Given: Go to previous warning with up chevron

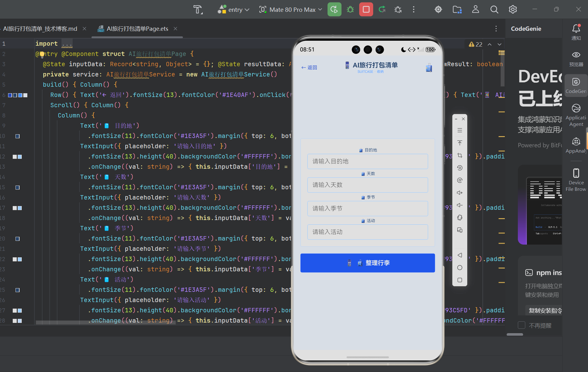Looking at the screenshot, I should click(x=490, y=44).
